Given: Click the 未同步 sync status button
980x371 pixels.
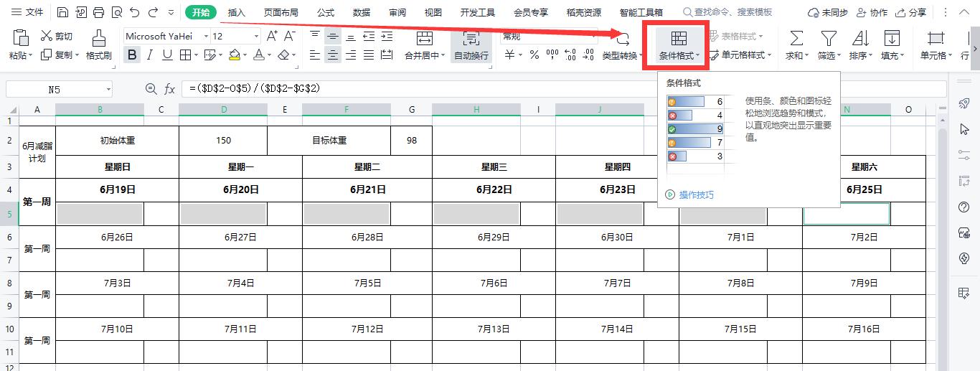Looking at the screenshot, I should click(x=828, y=13).
